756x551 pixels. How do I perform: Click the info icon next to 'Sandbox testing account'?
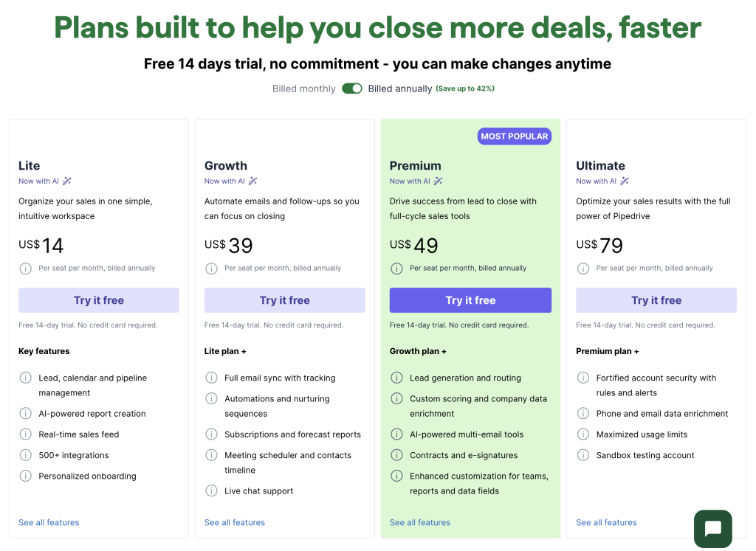click(583, 455)
